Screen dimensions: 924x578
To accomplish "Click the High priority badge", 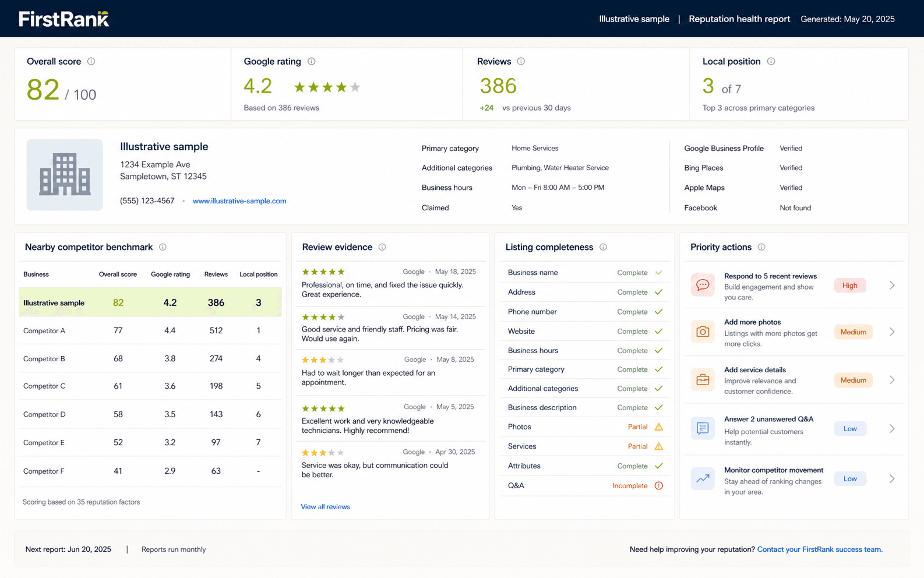I will (x=850, y=285).
